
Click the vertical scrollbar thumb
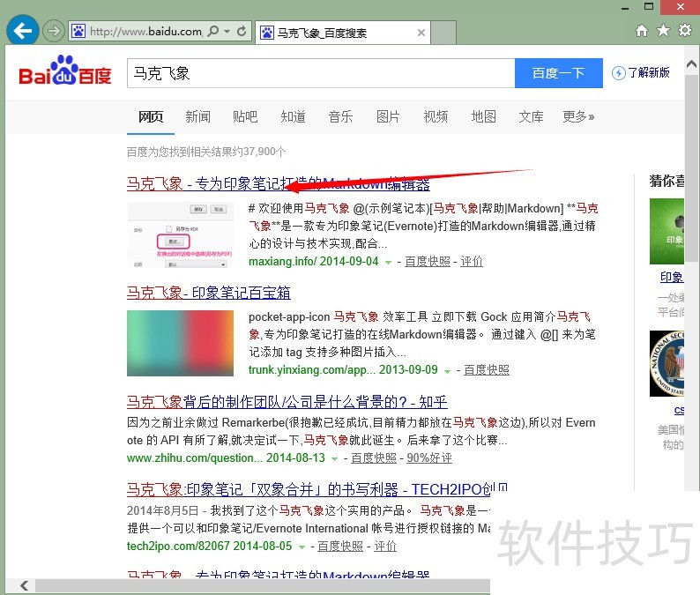click(x=691, y=168)
